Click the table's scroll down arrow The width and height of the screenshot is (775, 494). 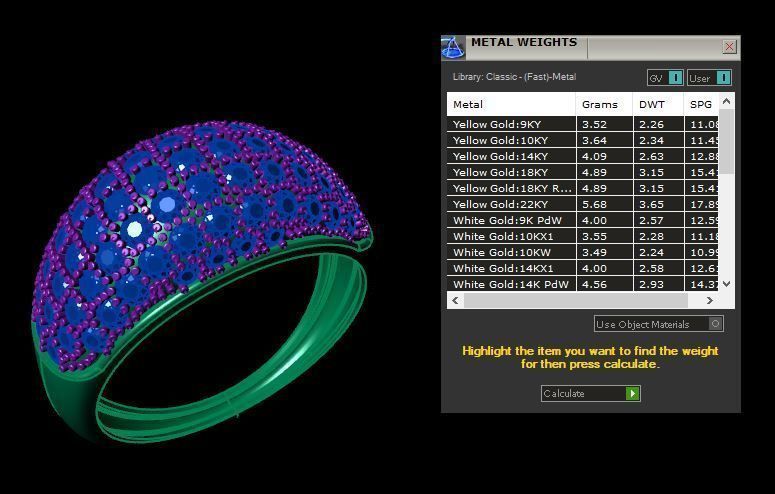(x=726, y=284)
